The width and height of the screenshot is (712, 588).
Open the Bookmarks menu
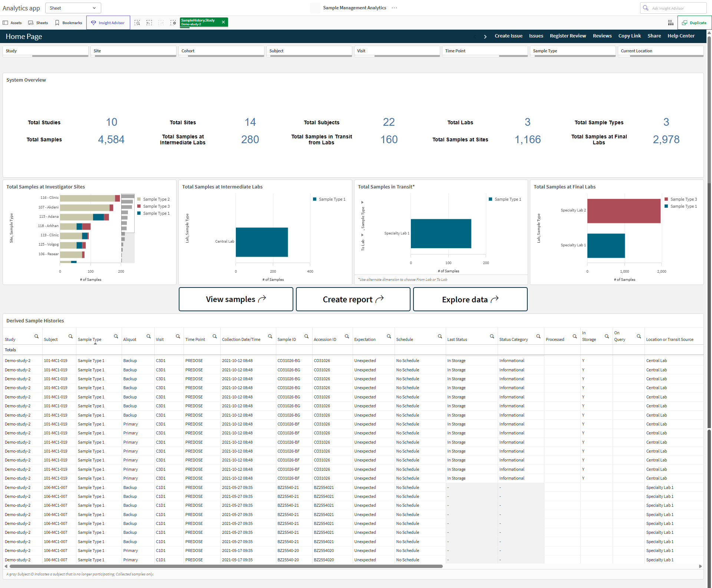69,23
